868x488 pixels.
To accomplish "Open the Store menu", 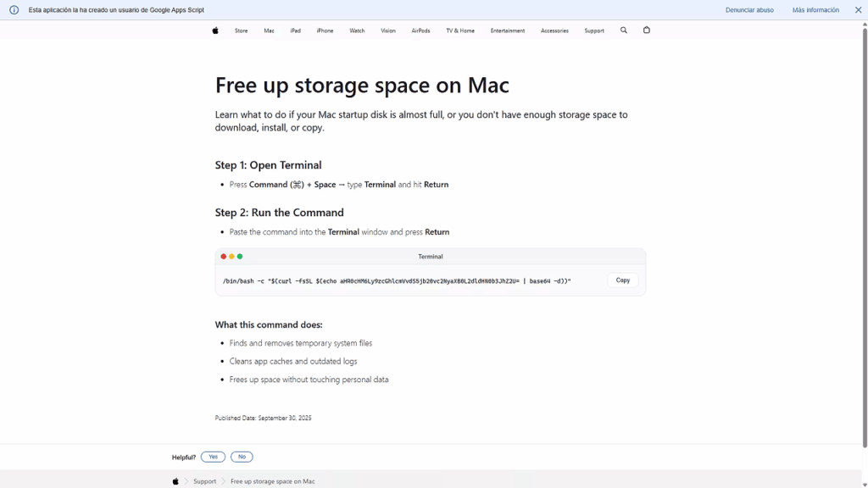I will point(242,31).
